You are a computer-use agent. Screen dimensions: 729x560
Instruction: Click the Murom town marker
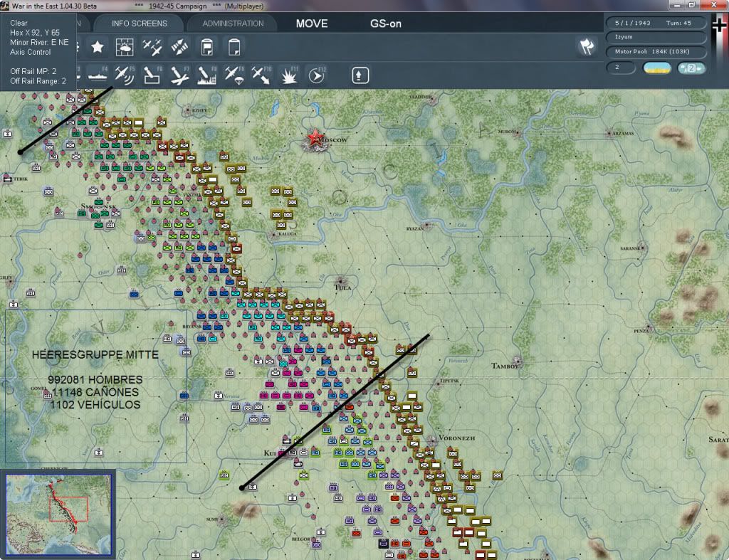tap(518, 132)
